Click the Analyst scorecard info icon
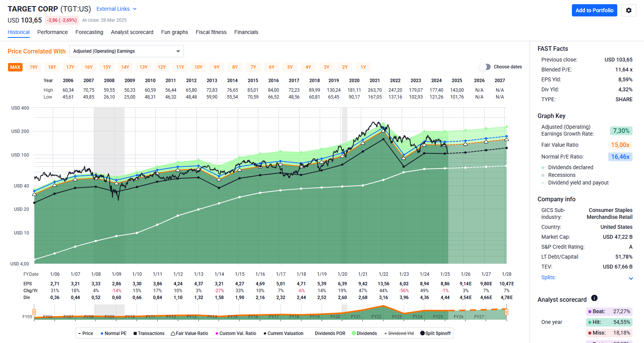This screenshot has height=343, width=644. coord(594,298)
